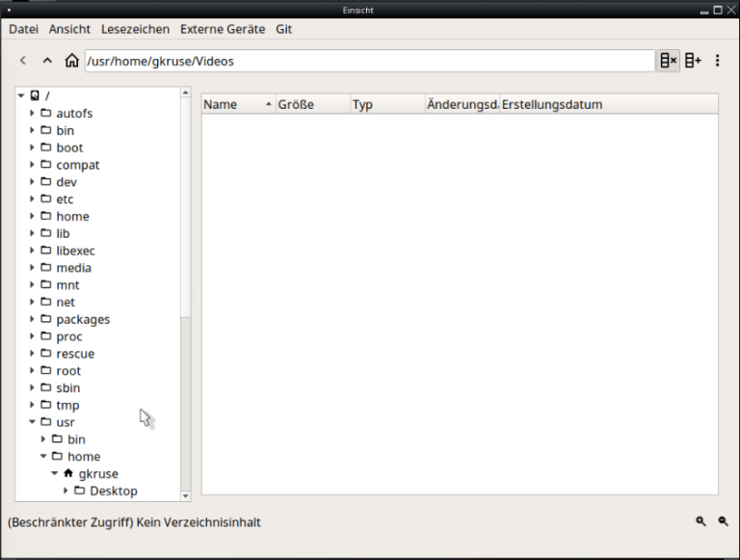The height and width of the screenshot is (560, 740).
Task: Zoom in with the plus magnifier
Action: coord(700,520)
